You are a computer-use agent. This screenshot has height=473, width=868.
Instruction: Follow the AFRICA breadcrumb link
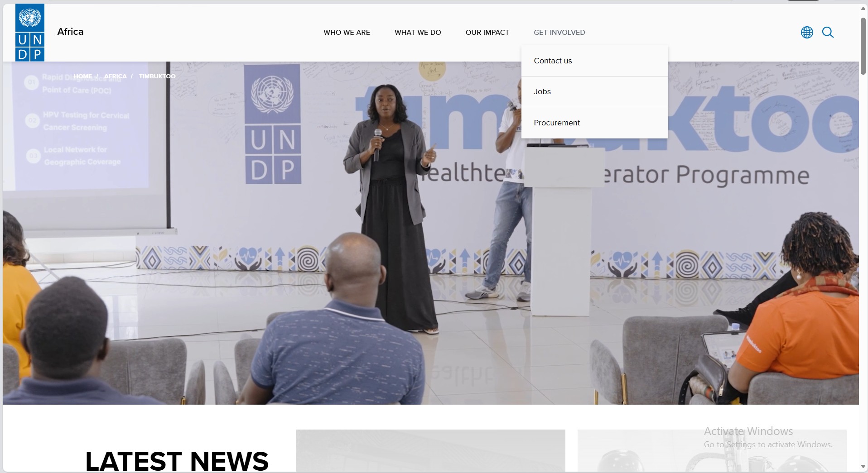[116, 76]
